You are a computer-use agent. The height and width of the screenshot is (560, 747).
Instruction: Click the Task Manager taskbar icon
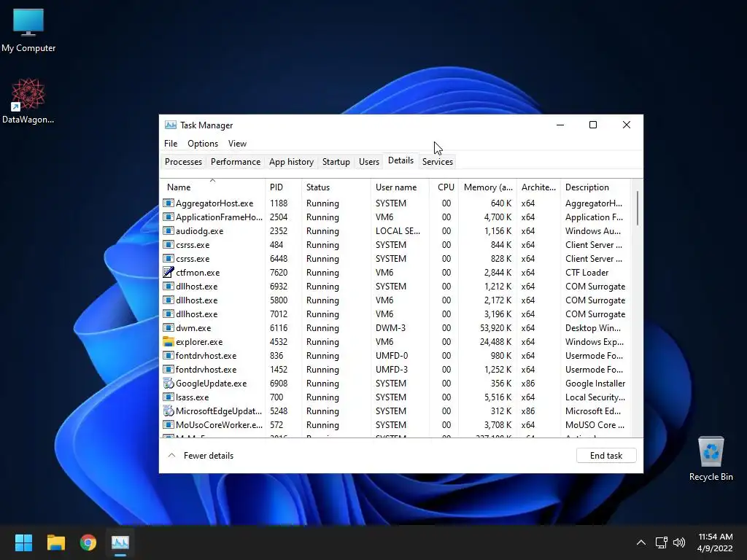pyautogui.click(x=120, y=542)
